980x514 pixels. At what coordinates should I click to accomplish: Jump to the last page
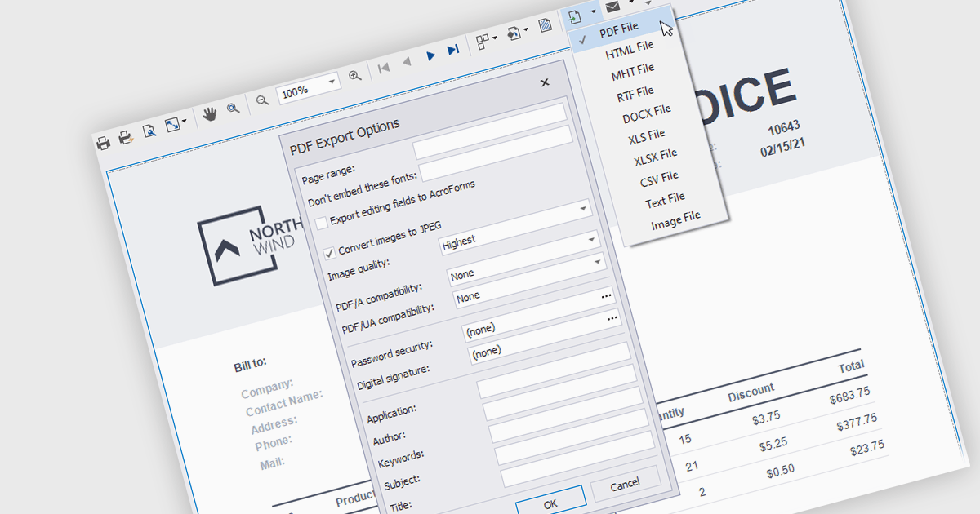452,51
